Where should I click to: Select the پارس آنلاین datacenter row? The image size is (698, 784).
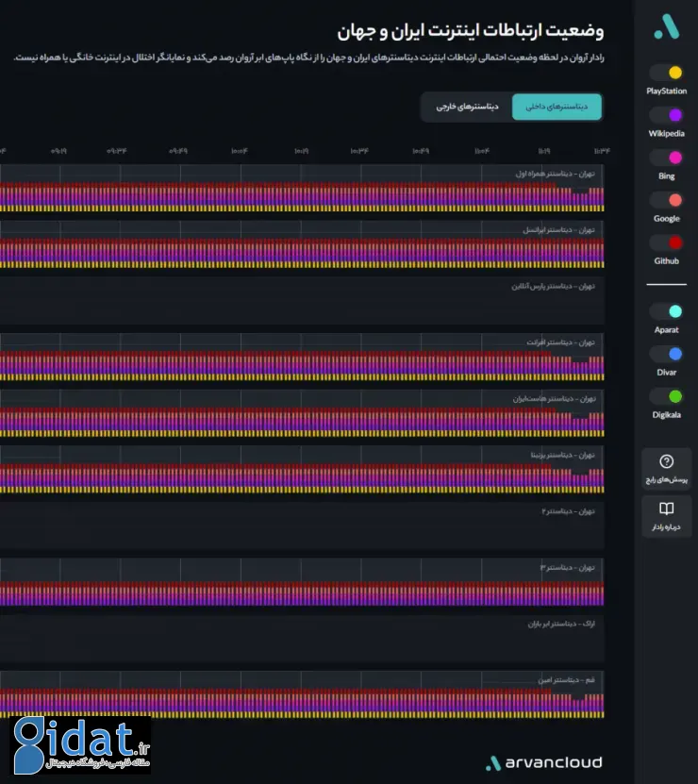[x=302, y=301]
